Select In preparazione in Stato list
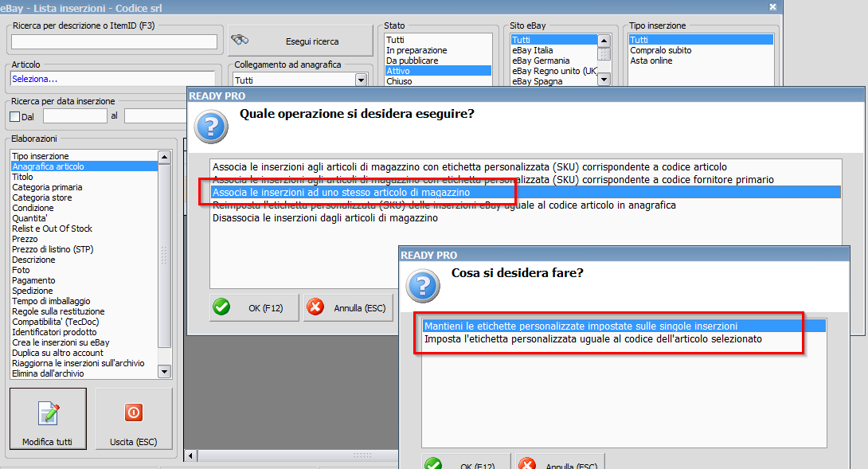The width and height of the screenshot is (868, 469). coord(438,50)
